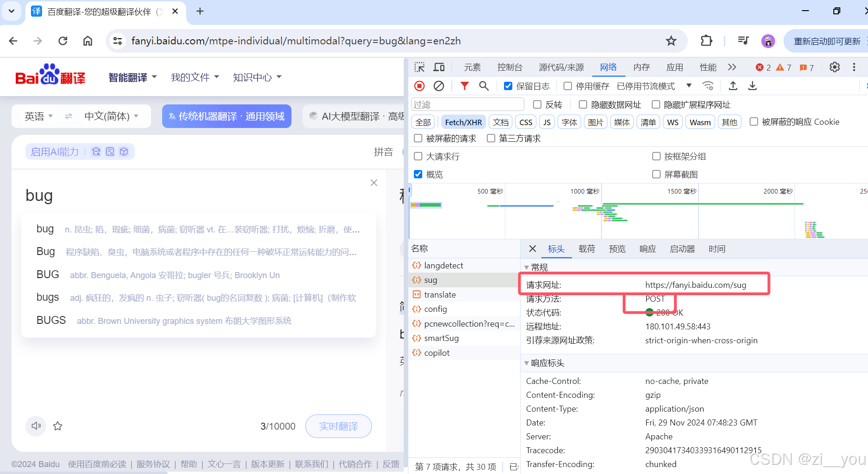Click the red errors count badge

pos(763,67)
